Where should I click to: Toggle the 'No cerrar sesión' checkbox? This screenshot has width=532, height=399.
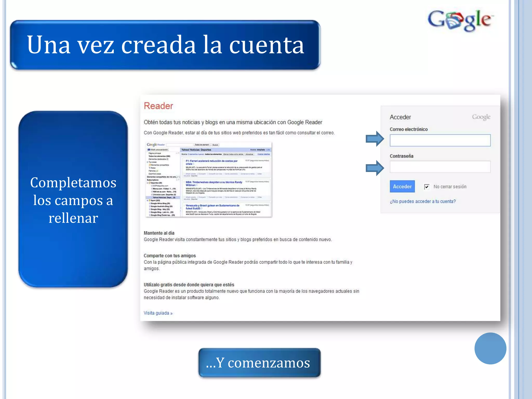pos(427,187)
